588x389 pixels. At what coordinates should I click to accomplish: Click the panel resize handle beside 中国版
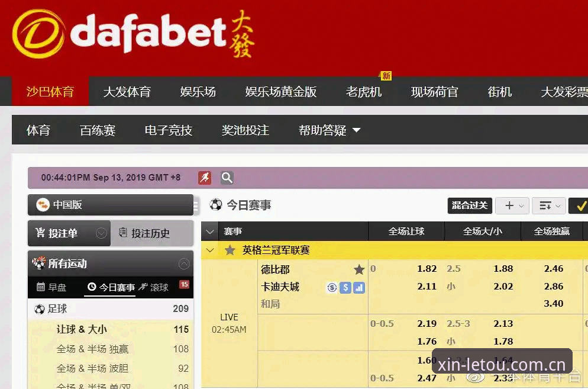pos(196,205)
